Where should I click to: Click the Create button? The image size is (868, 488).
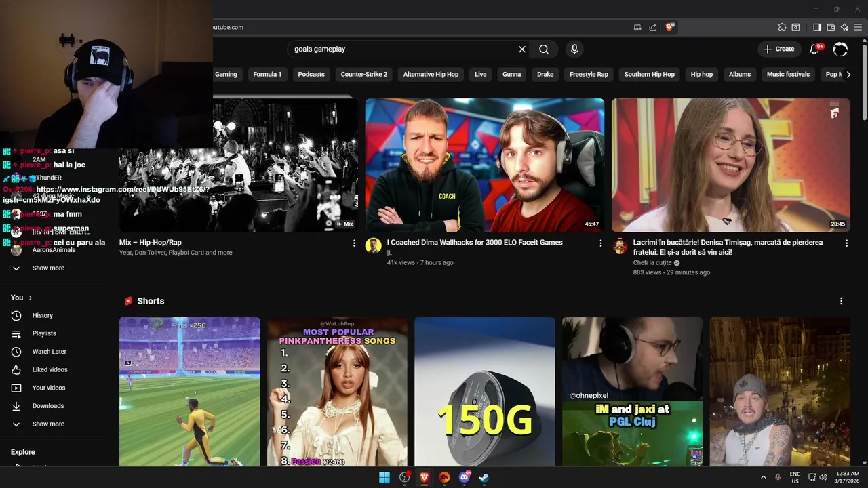click(778, 49)
